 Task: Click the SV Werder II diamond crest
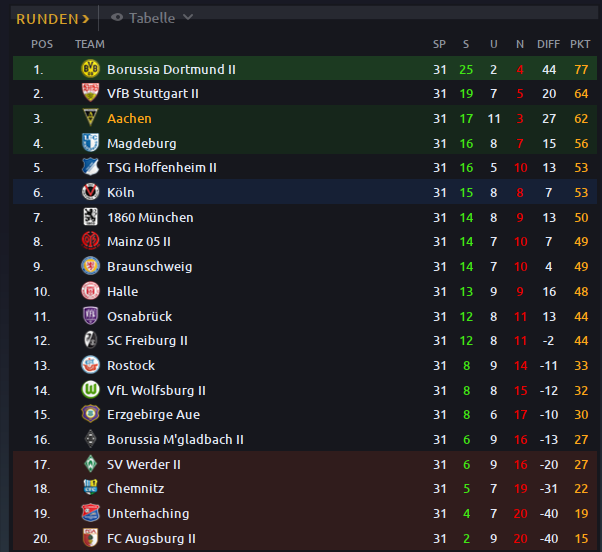[91, 464]
